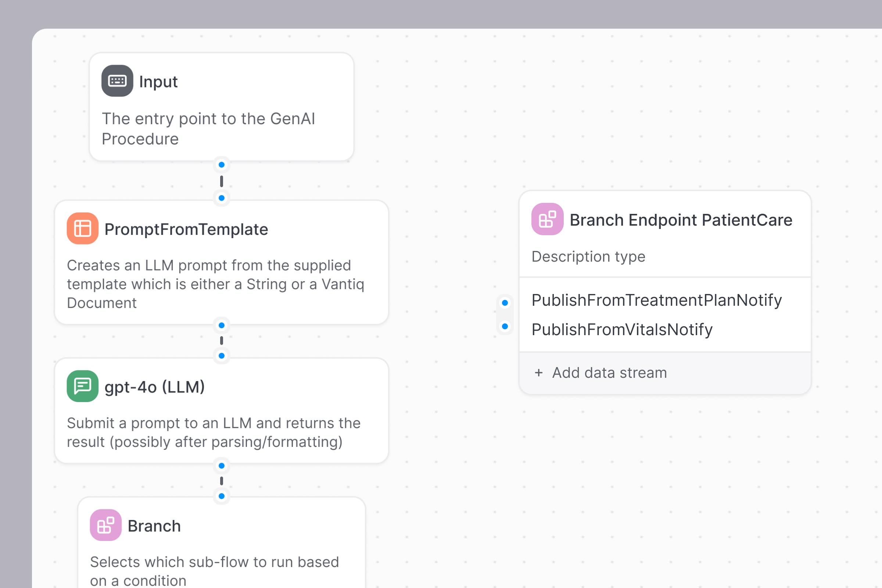Click the PublishFromVitalsNotify port dot
882x588 pixels.
[x=505, y=326]
